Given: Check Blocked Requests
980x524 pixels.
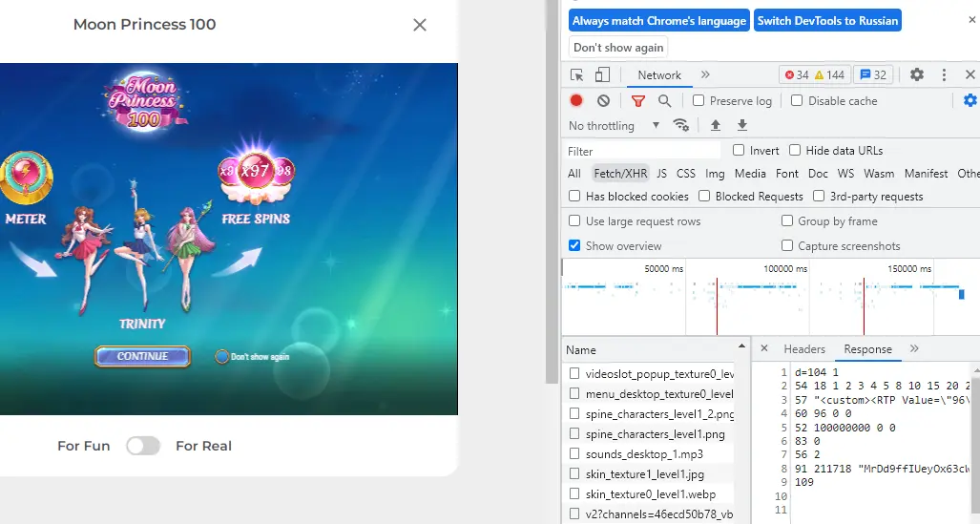Looking at the screenshot, I should (x=704, y=196).
